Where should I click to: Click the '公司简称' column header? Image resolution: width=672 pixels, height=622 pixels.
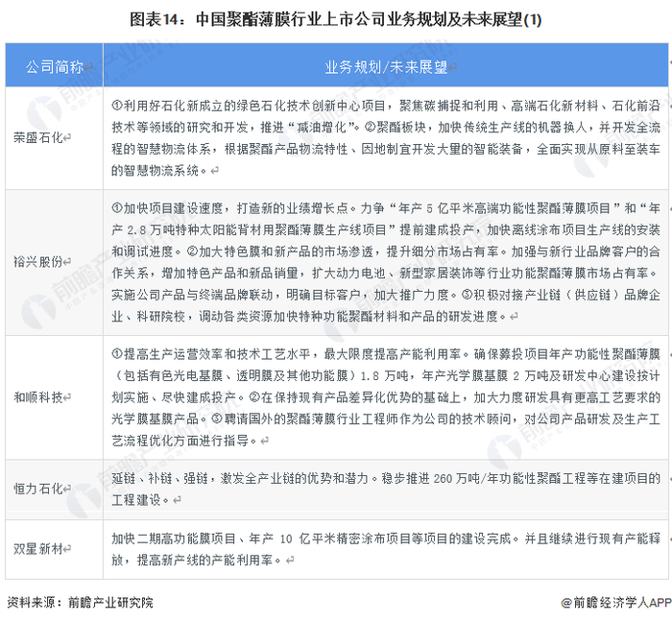[54, 65]
